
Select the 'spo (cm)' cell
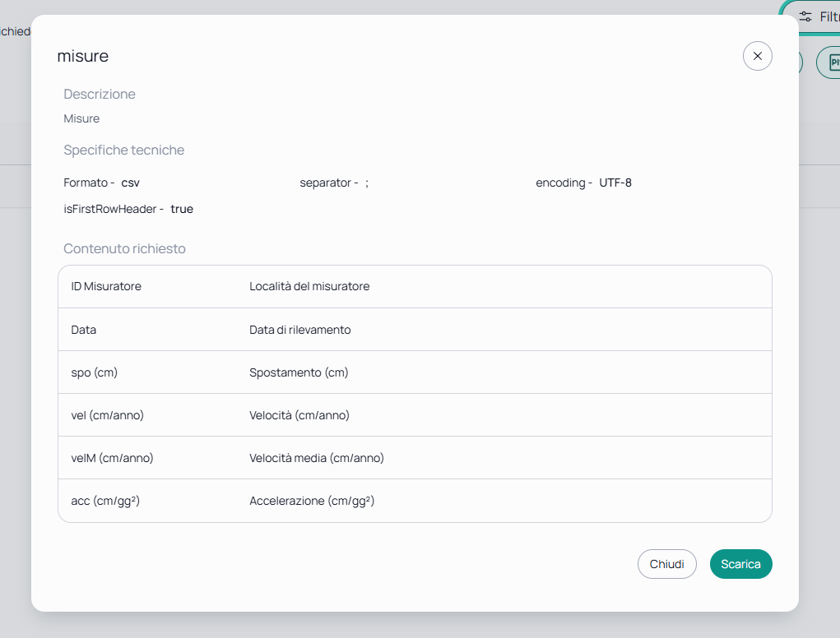click(x=95, y=372)
